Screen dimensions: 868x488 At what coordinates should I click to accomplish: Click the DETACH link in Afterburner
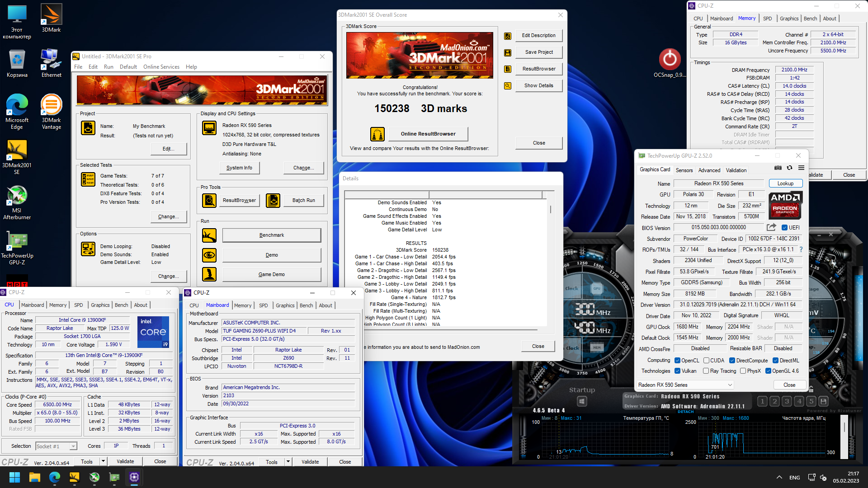685,412
